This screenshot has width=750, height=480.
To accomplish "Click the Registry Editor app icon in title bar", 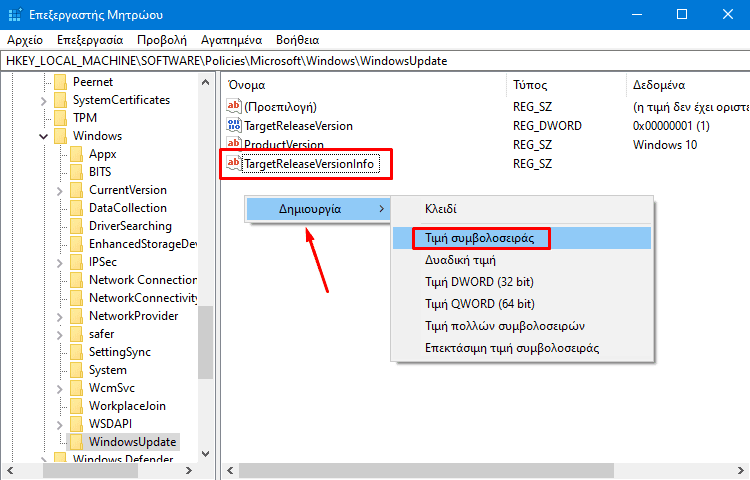I will 14,15.
